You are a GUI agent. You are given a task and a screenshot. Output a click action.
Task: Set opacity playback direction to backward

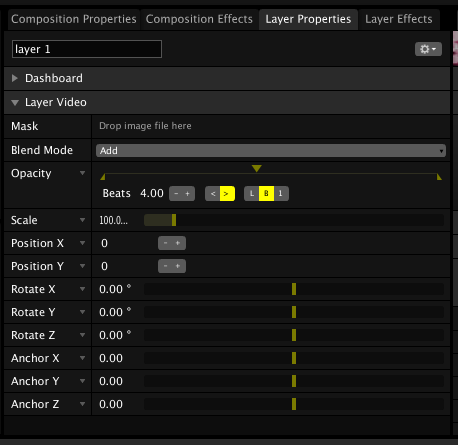click(213, 194)
